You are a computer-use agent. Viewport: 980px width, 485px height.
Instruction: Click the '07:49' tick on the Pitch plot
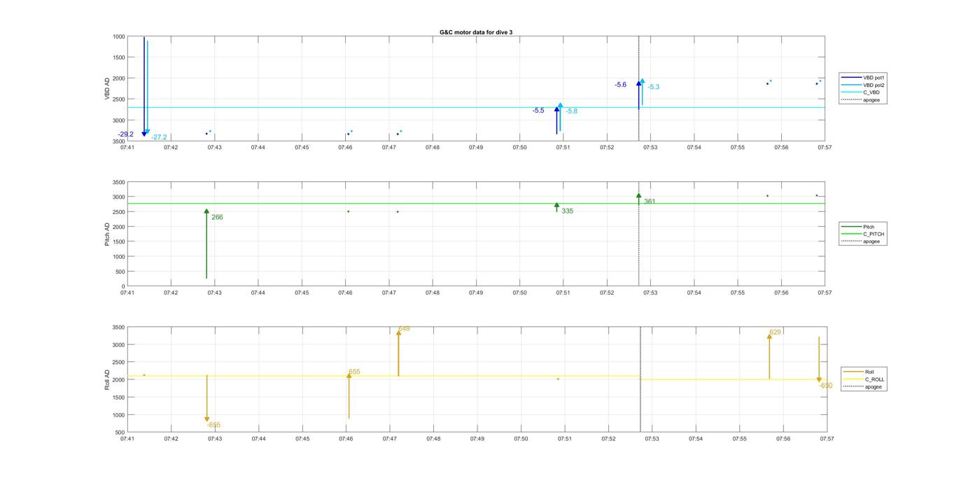point(476,293)
